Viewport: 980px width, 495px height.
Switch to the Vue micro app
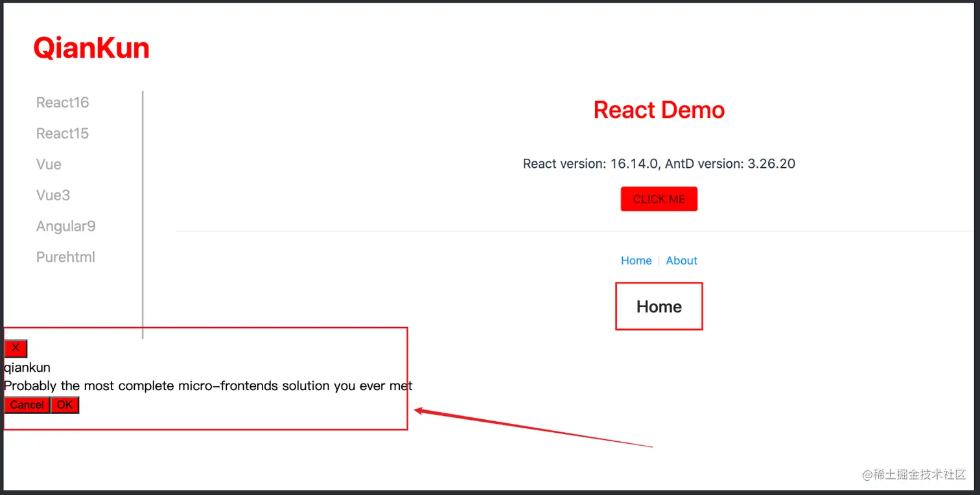49,165
